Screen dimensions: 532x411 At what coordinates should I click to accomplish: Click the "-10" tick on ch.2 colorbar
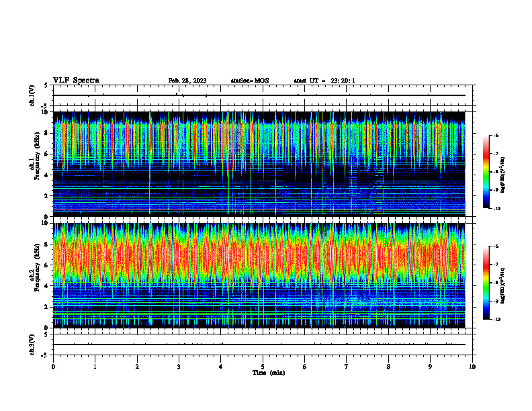pyautogui.click(x=496, y=319)
